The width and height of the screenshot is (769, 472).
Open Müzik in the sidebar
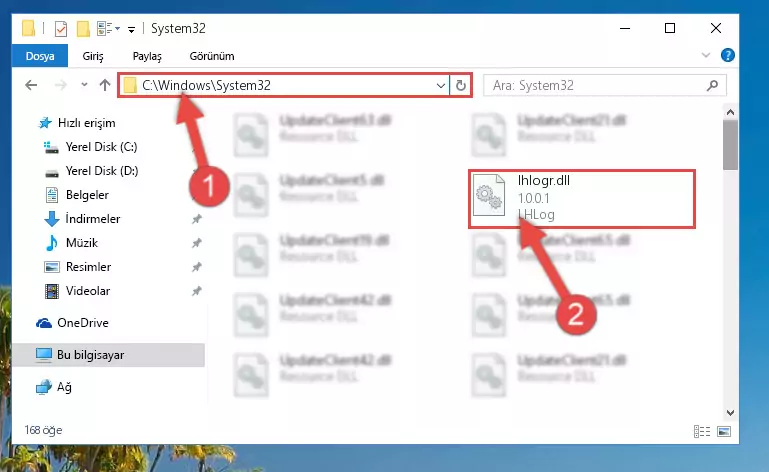tap(81, 243)
